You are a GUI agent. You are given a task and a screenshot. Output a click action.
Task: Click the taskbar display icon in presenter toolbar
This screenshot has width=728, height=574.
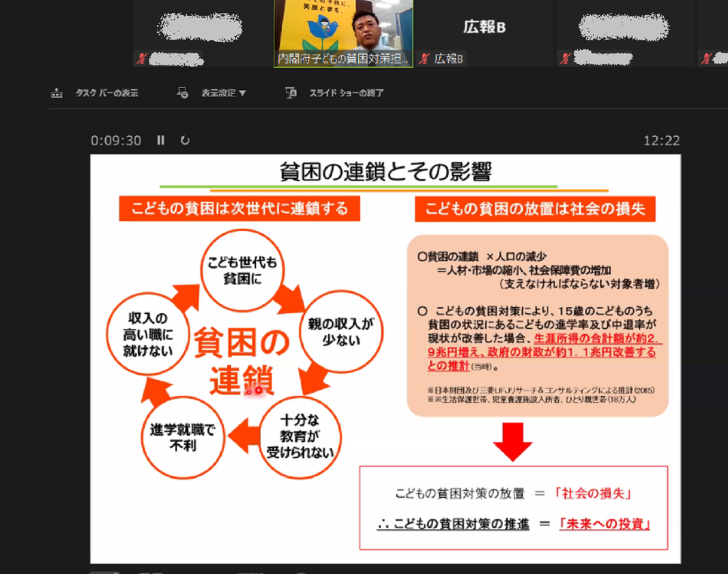click(x=57, y=93)
